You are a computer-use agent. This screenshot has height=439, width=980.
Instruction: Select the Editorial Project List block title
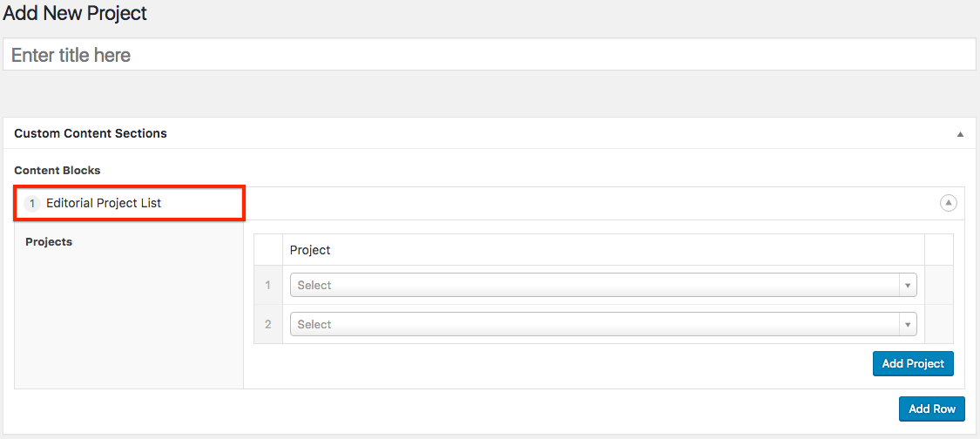[x=104, y=203]
